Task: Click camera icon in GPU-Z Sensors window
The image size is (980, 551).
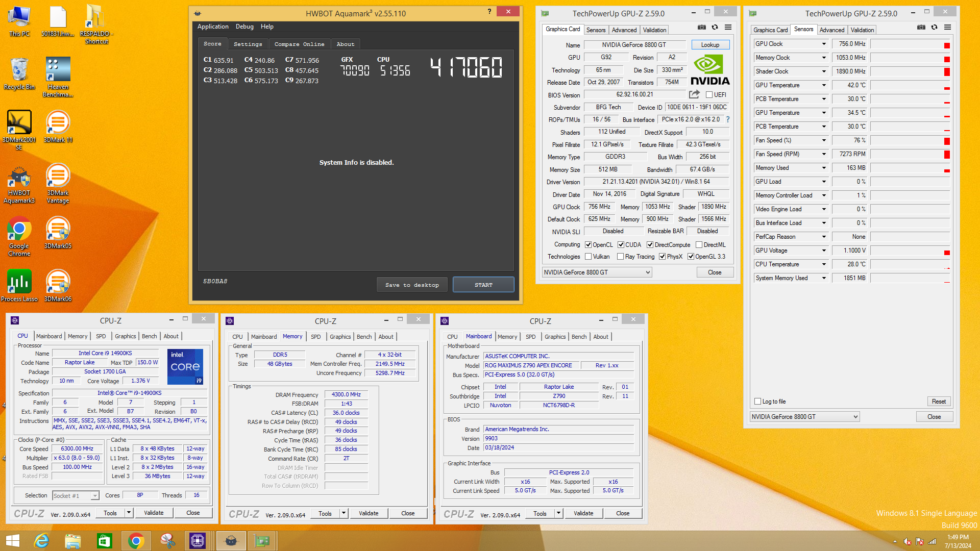Action: click(x=921, y=27)
